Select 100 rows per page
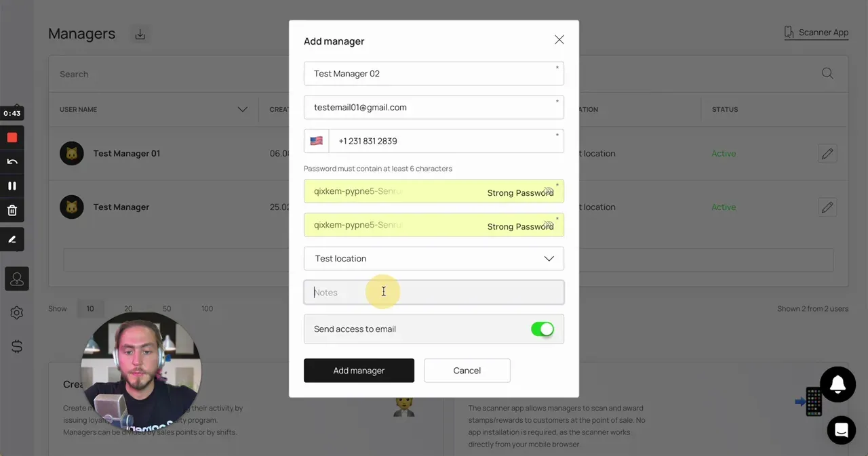This screenshot has height=456, width=868. coord(207,308)
